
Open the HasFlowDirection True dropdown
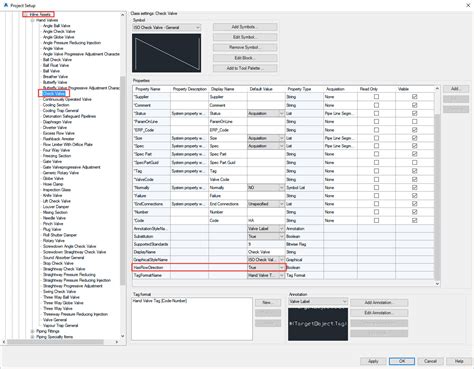point(266,267)
